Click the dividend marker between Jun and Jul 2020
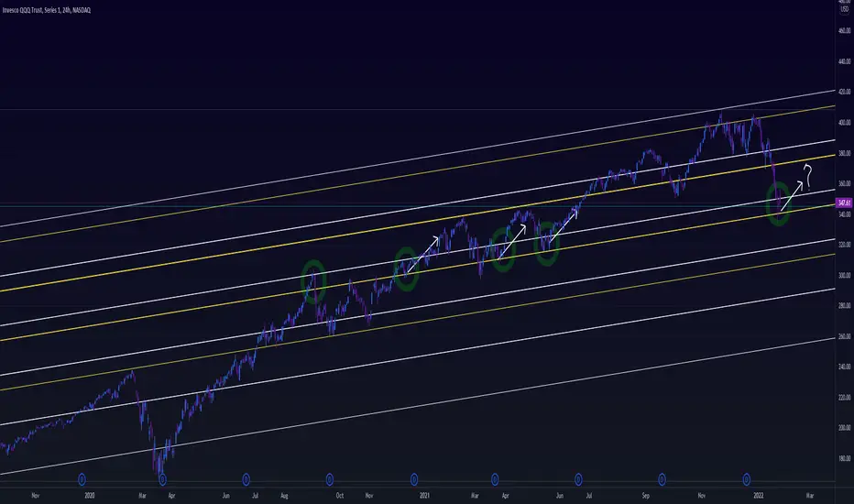This screenshot has height=504, width=854. 246,479
